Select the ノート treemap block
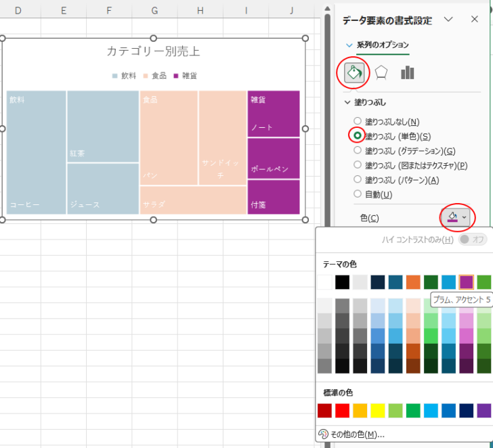The height and width of the screenshot is (448, 493). 274,114
